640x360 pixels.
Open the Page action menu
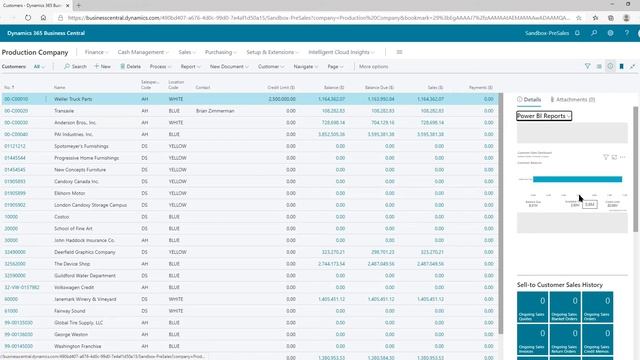coord(335,67)
